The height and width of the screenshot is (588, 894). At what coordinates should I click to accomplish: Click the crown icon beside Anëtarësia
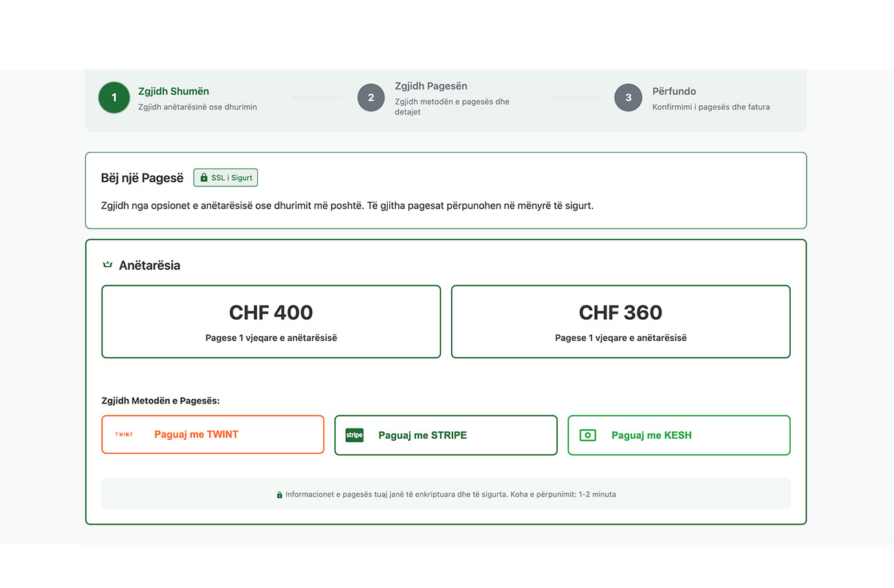107,265
